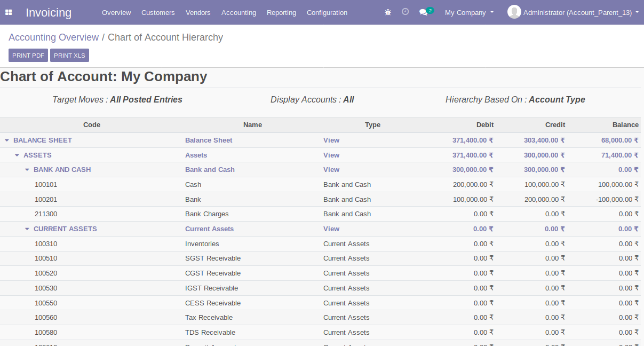Click the Invoicing app title
This screenshot has width=644, height=346.
coord(49,12)
